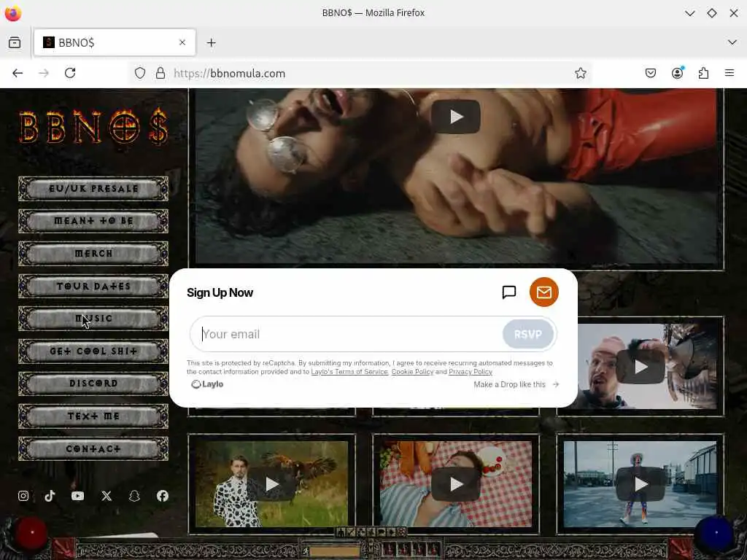Viewport: 747px width, 560px height.
Task: Select the chat message signup icon
Action: click(509, 292)
